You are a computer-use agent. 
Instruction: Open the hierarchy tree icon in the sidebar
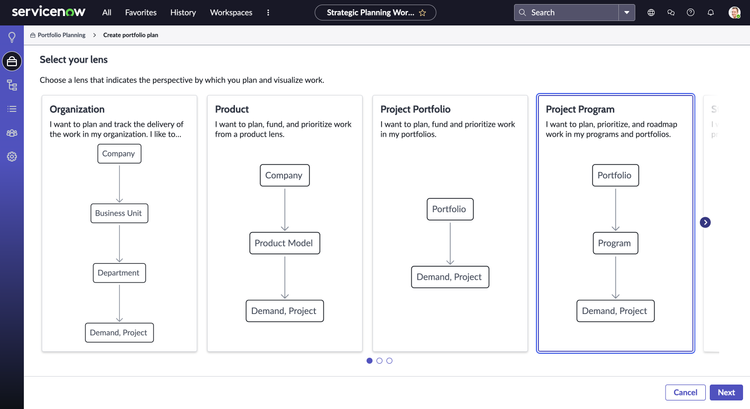point(12,85)
